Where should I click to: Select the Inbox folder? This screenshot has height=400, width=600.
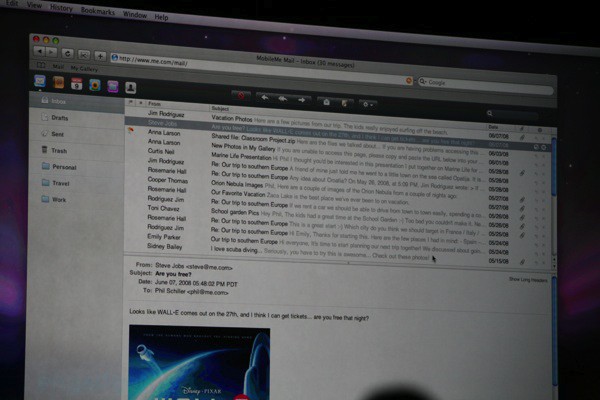[77, 101]
